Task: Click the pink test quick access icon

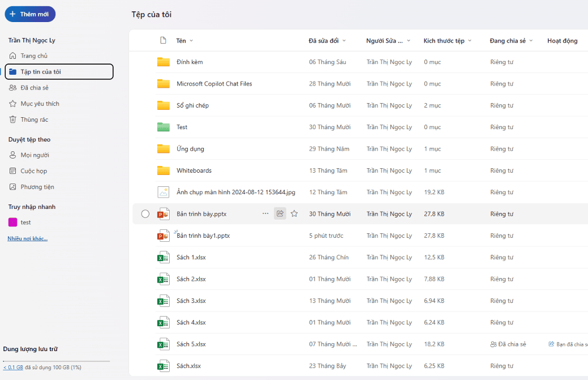Action: [x=13, y=222]
